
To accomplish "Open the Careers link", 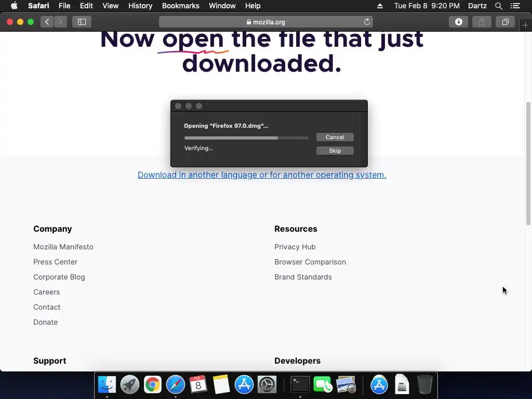I will point(46,292).
